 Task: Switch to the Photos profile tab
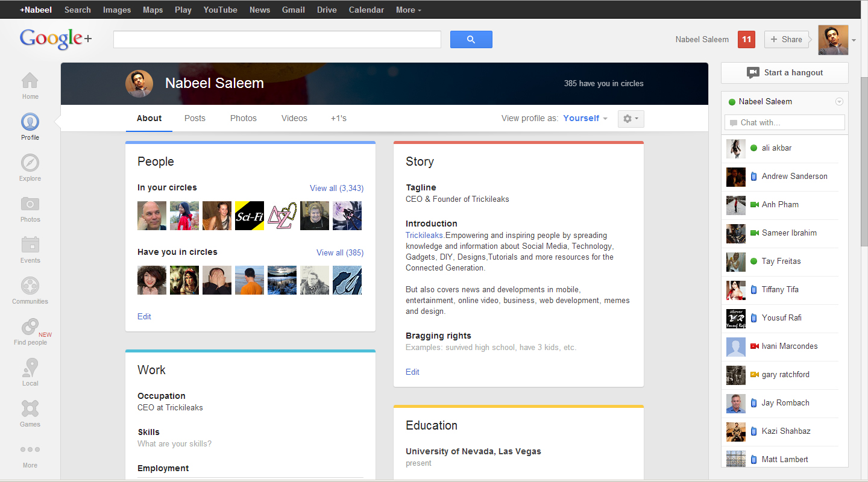click(x=244, y=119)
